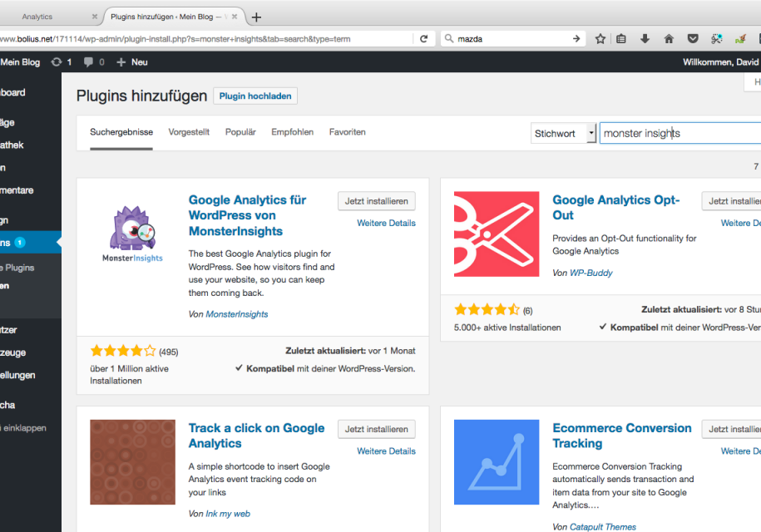Switch to the Vorgestellt tab
The width and height of the screenshot is (761, 532).
189,132
